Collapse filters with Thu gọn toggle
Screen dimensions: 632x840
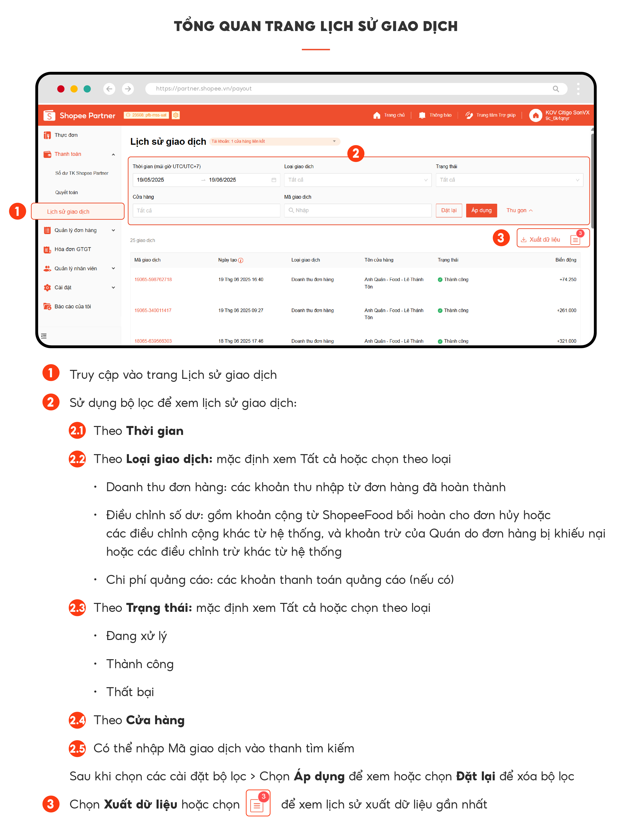(519, 210)
